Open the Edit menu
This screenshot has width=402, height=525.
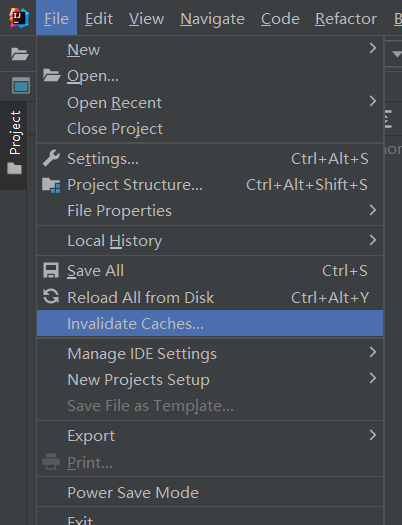(x=98, y=18)
